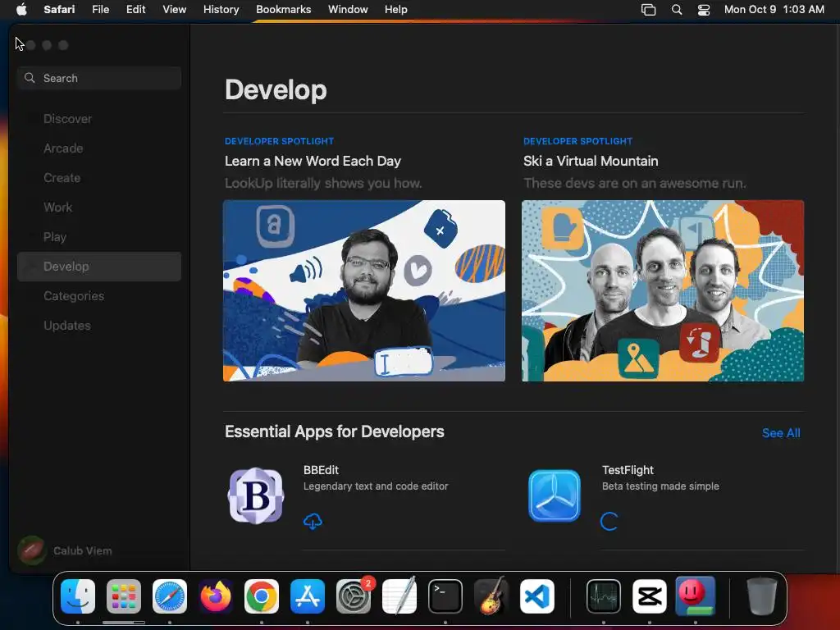Open the LookUp developer spotlight image
Viewport: 840px width, 630px height.
[x=364, y=291]
